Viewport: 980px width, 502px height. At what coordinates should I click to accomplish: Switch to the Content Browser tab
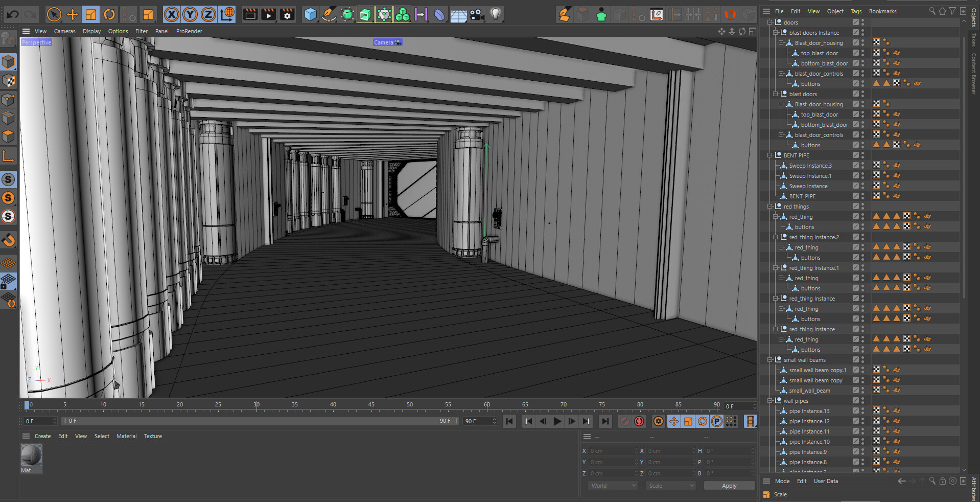point(973,72)
